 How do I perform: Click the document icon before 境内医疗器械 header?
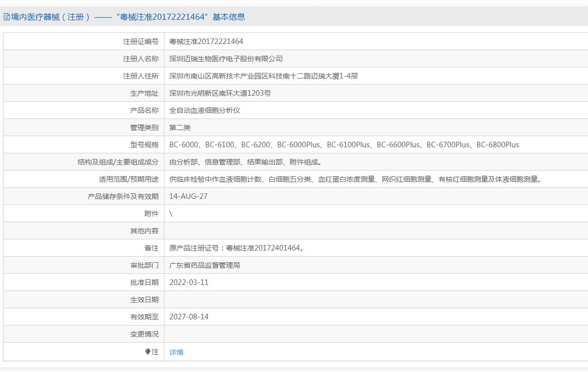pos(7,17)
